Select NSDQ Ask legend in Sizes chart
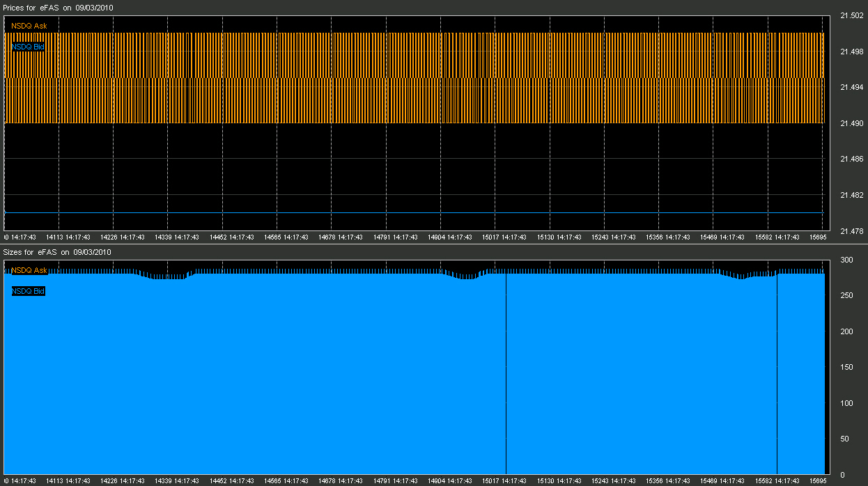The width and height of the screenshot is (868, 486). [x=29, y=270]
